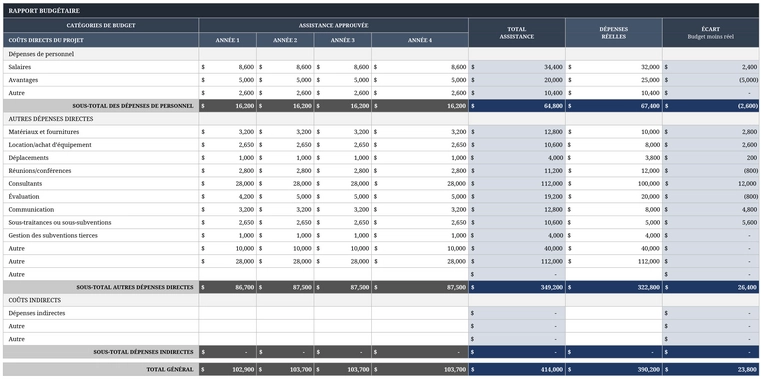Click grand total variance 23,800
761x379 pixels.
pyautogui.click(x=710, y=369)
